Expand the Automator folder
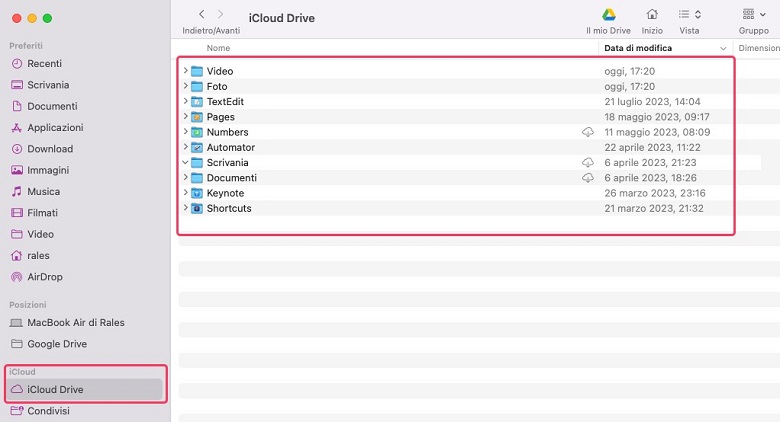The width and height of the screenshot is (780, 422). click(x=186, y=147)
